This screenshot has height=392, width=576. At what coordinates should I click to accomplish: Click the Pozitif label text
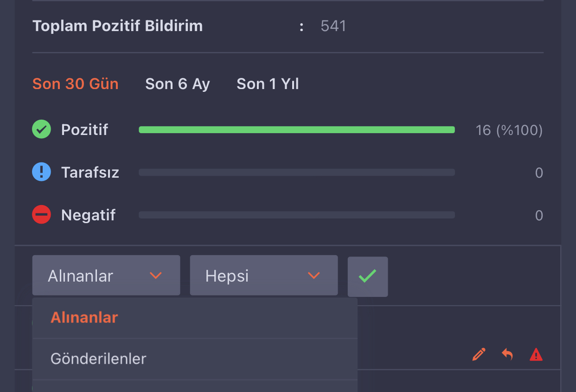click(84, 130)
